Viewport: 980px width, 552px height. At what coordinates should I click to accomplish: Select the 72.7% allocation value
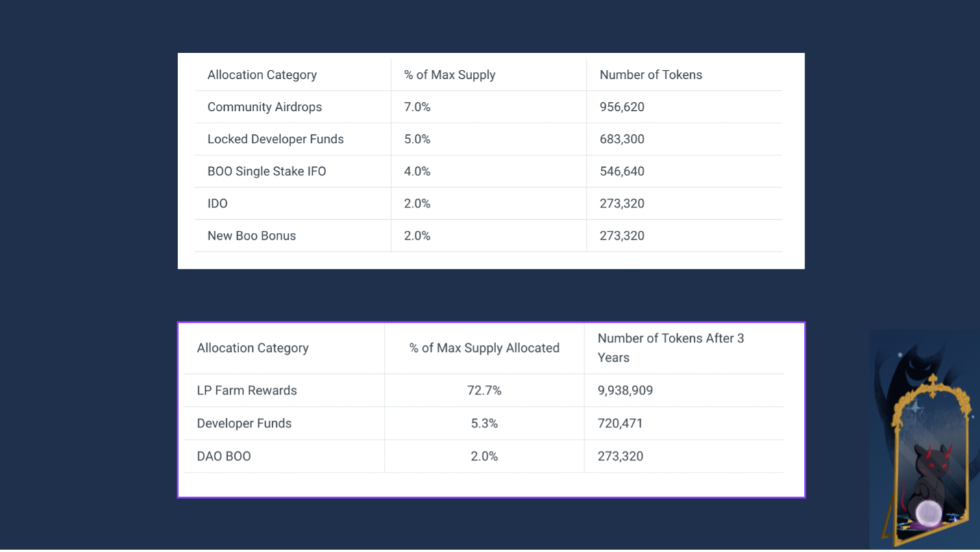pos(484,390)
